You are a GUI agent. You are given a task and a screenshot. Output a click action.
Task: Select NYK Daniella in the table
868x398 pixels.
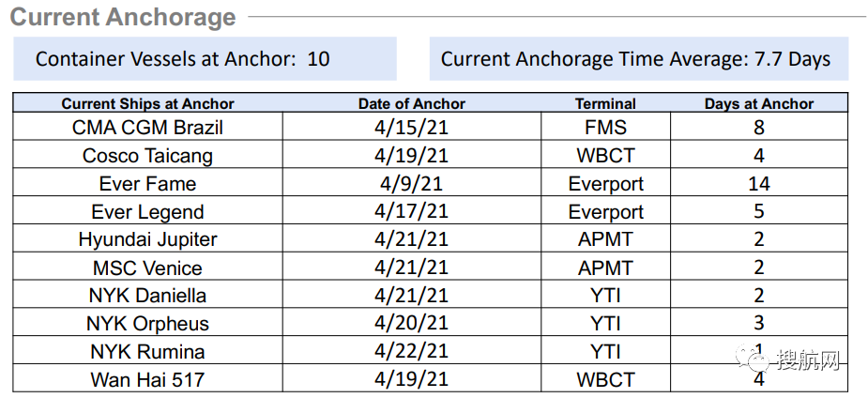[148, 295]
